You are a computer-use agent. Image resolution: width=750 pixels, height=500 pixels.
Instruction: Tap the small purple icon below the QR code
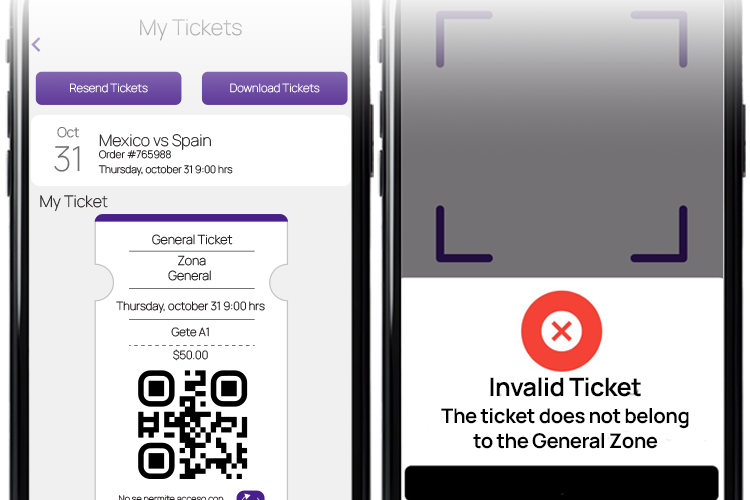[x=251, y=496]
